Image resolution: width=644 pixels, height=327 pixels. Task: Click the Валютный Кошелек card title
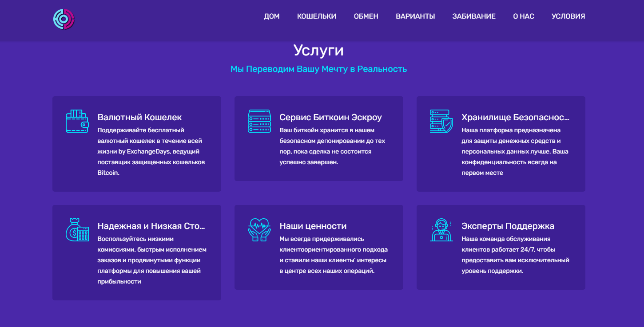(139, 117)
